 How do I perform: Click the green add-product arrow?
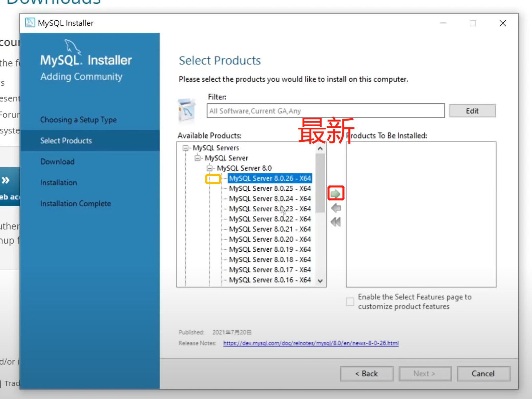(x=335, y=193)
